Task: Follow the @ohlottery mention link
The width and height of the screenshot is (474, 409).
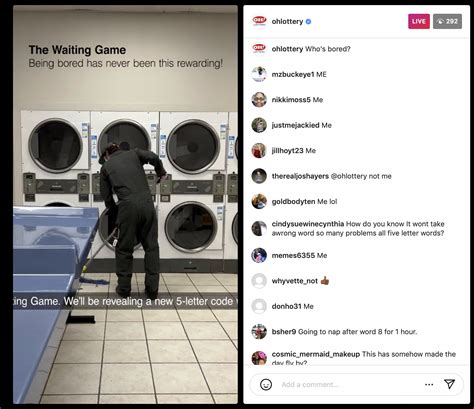Action: (x=349, y=176)
